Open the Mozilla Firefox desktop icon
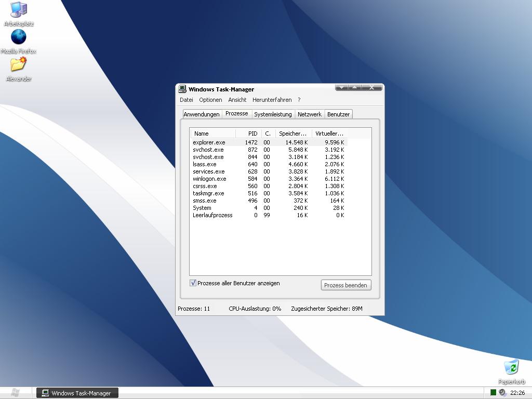This screenshot has width=532, height=399. click(19, 37)
